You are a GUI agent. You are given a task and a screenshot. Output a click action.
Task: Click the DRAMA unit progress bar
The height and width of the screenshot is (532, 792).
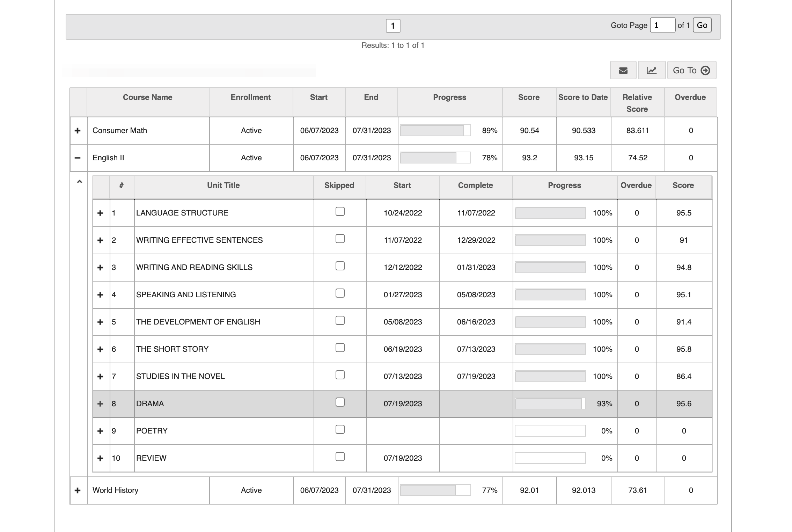point(550,404)
